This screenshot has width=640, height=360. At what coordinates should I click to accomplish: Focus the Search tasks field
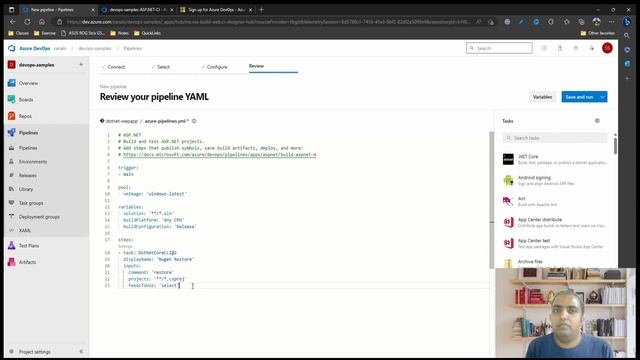555,138
